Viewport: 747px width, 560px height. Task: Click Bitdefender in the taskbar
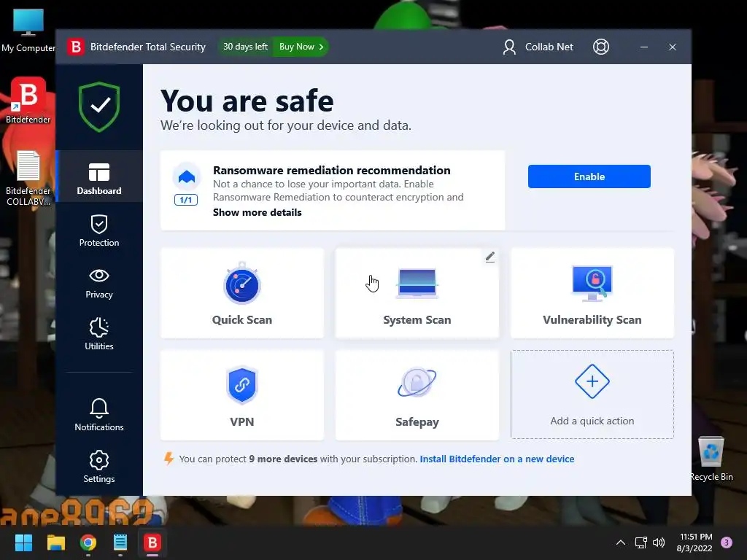click(x=152, y=542)
